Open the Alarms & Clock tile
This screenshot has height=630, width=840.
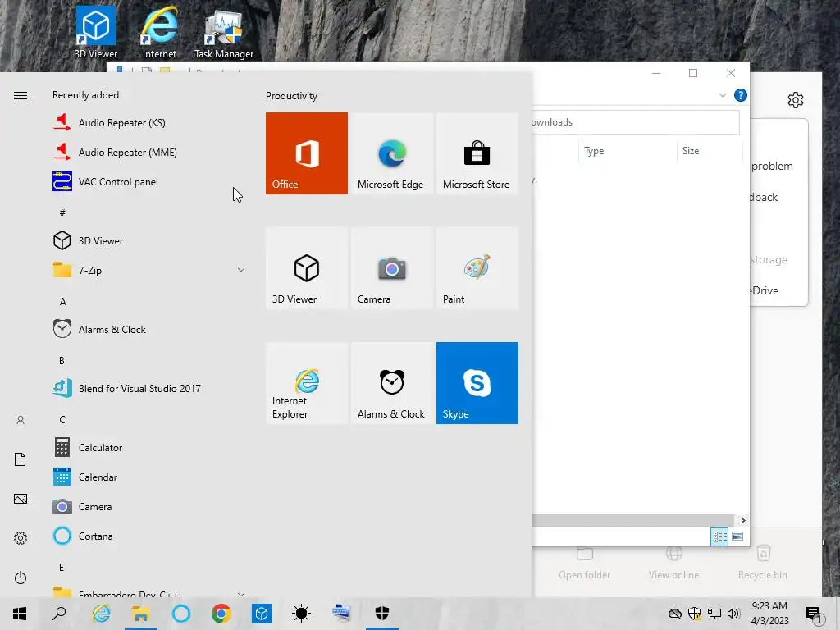(391, 383)
